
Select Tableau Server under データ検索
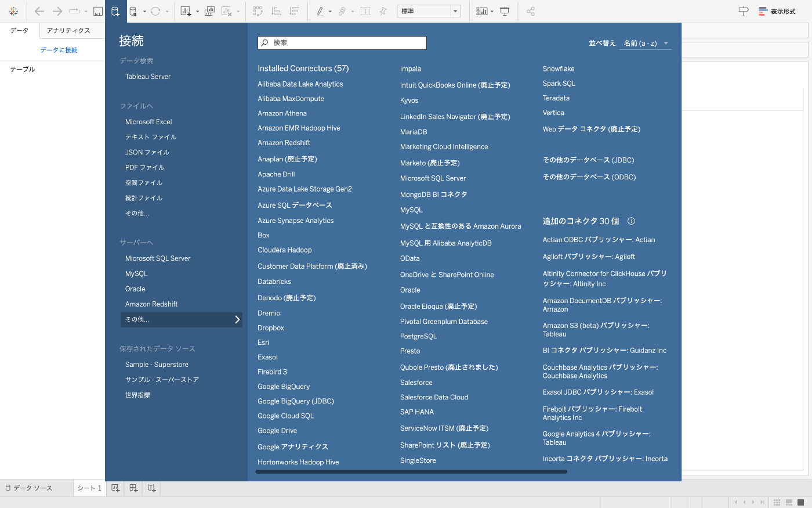coord(148,77)
